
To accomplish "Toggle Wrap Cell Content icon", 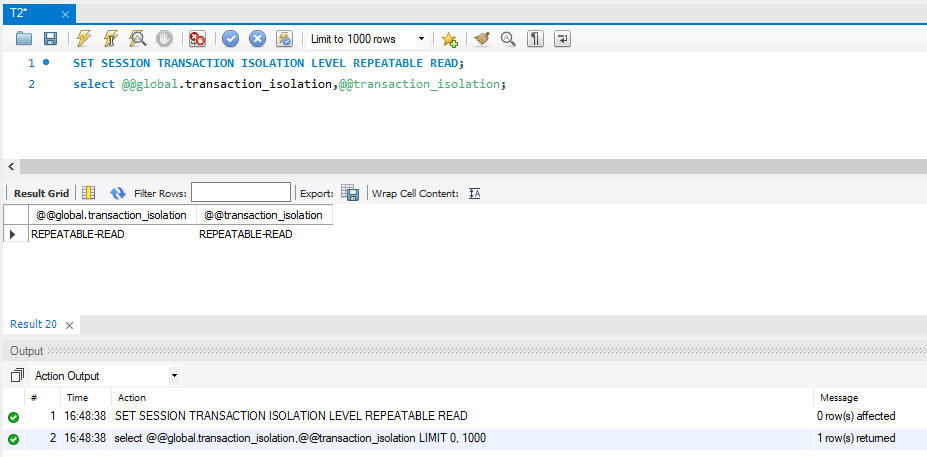I will 474,193.
